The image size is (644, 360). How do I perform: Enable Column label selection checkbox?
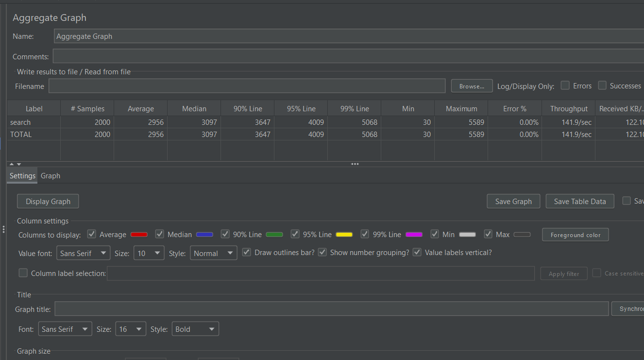point(23,273)
